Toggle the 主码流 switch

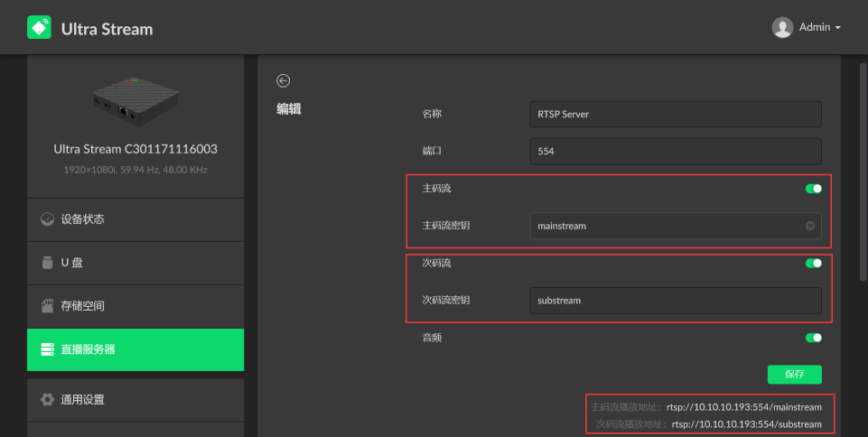tap(813, 189)
